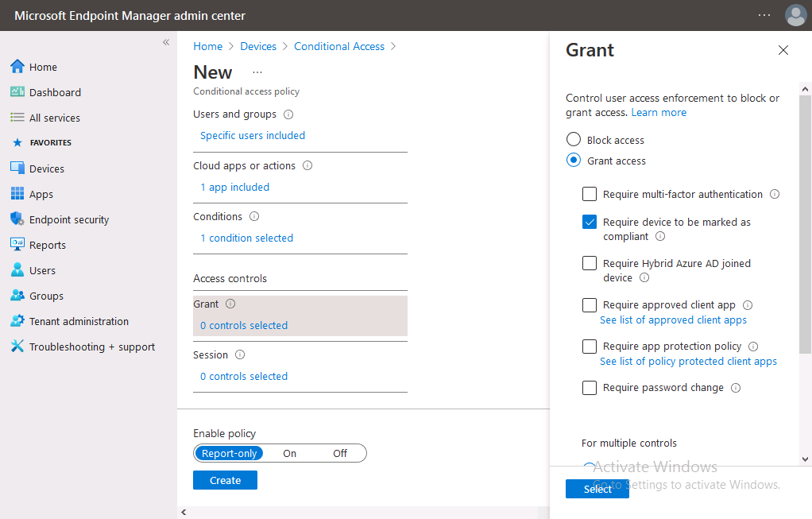812x519 pixels.
Task: Check Require password change
Action: point(590,387)
